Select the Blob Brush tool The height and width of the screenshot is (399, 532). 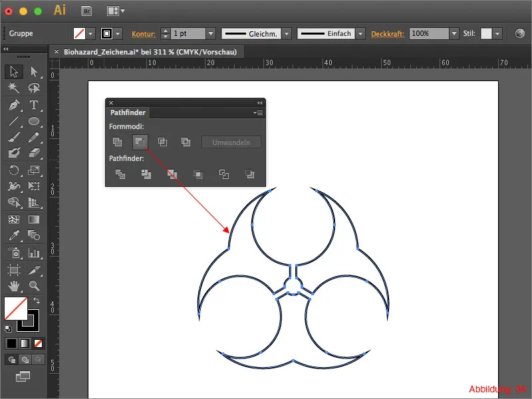point(14,153)
